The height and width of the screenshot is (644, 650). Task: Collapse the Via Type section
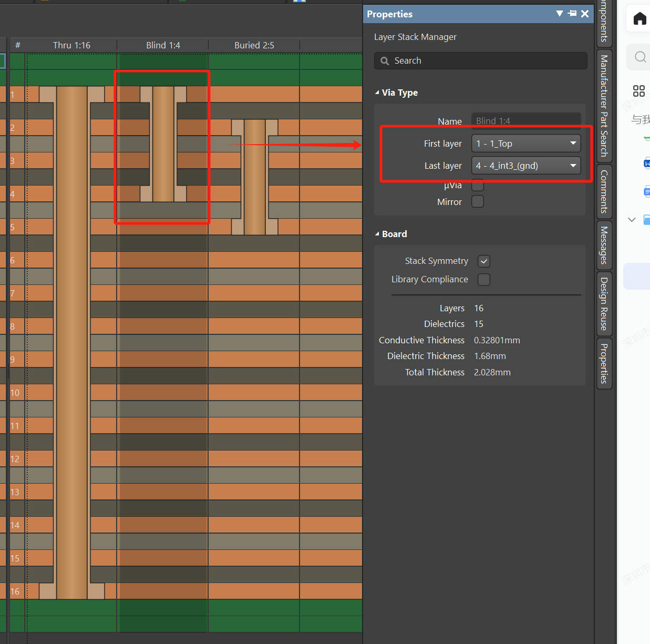[x=377, y=93]
